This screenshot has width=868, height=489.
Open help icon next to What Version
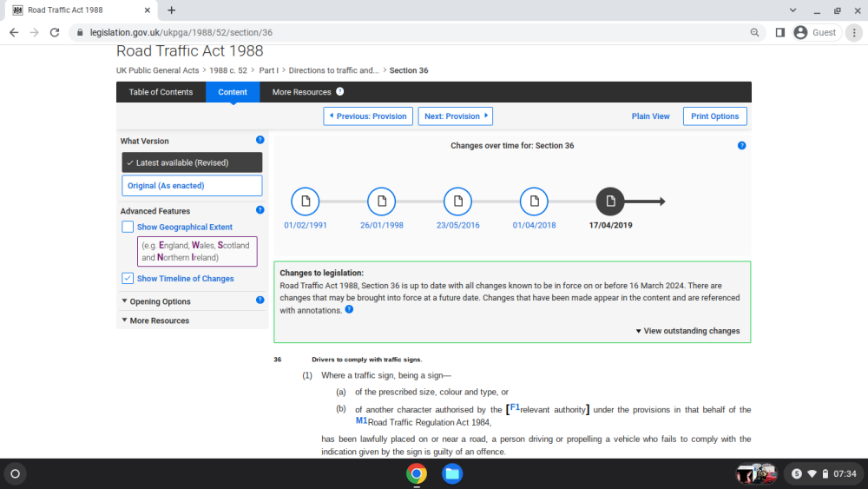pyautogui.click(x=260, y=140)
